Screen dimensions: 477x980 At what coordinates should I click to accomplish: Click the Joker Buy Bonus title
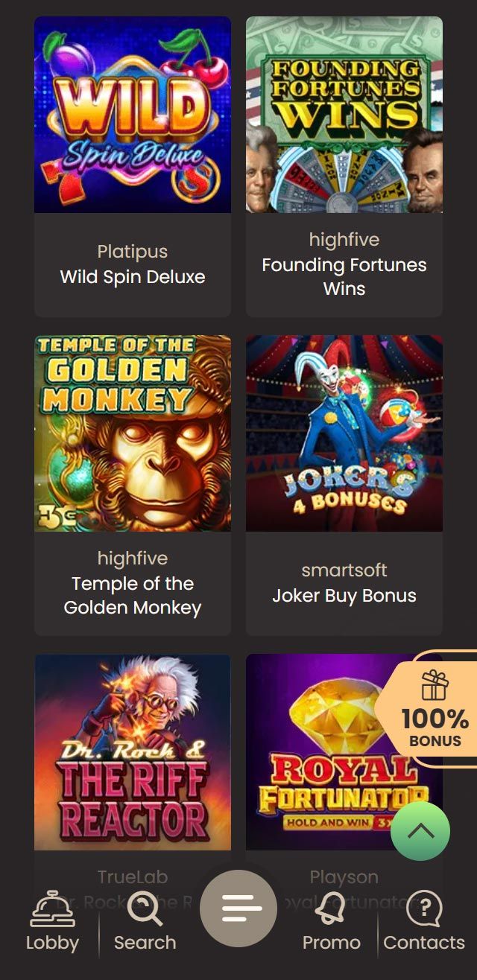click(x=344, y=596)
